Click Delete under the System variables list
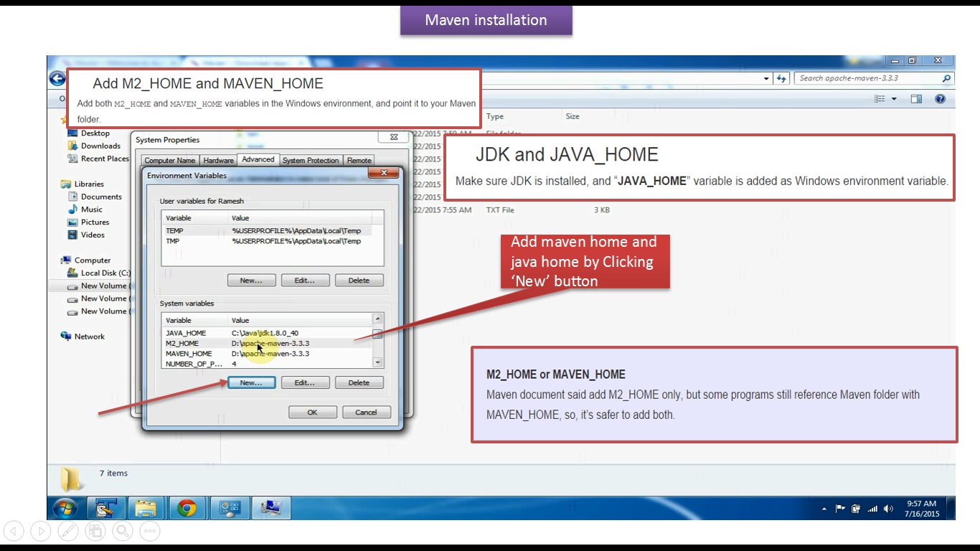Viewport: 980px width, 551px height. pyautogui.click(x=359, y=382)
